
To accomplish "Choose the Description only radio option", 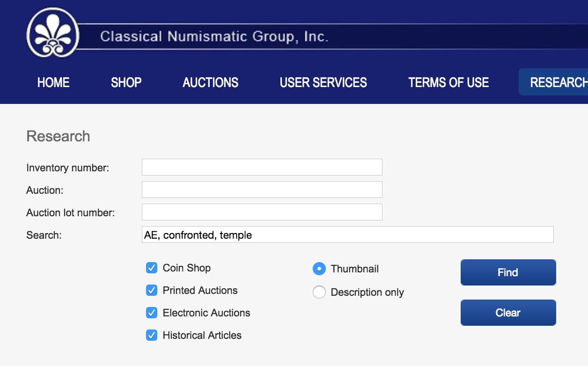I will click(x=319, y=292).
